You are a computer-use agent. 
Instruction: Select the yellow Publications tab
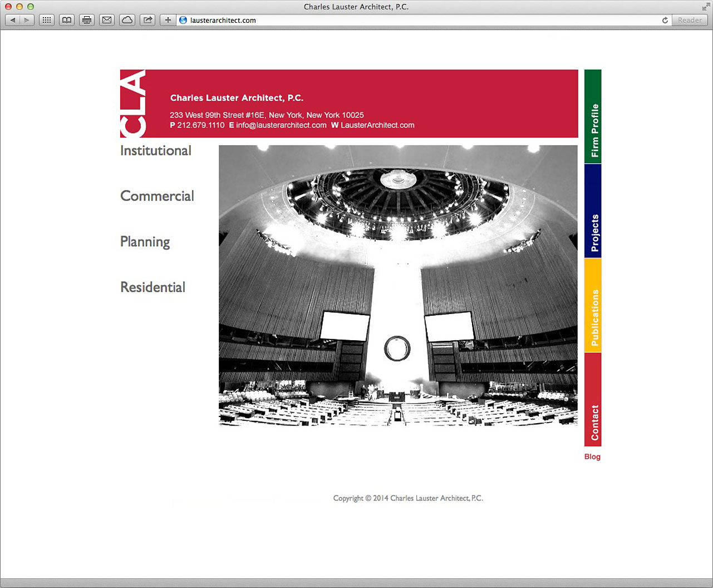[x=593, y=306]
